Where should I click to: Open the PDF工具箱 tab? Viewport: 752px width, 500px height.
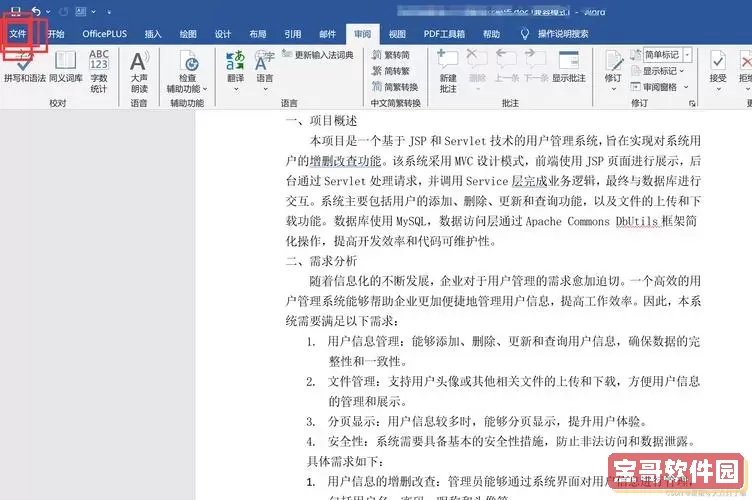(x=444, y=34)
